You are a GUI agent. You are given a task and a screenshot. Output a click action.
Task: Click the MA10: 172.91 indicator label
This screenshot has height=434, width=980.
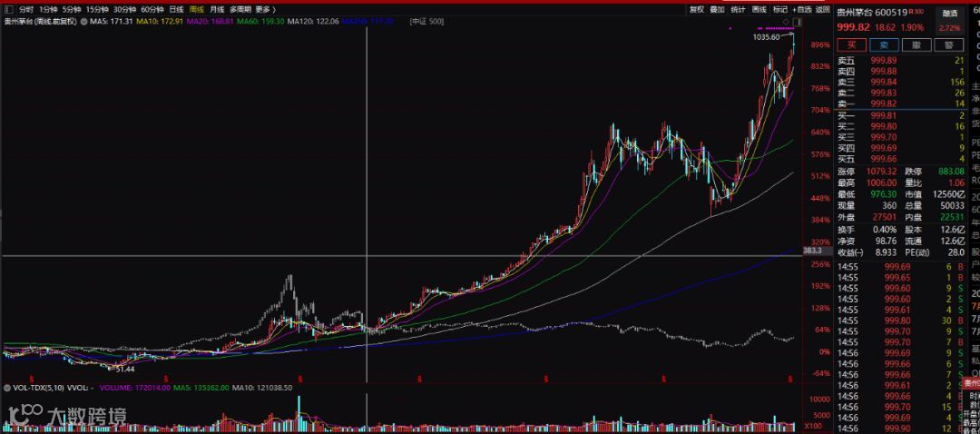pyautogui.click(x=160, y=21)
